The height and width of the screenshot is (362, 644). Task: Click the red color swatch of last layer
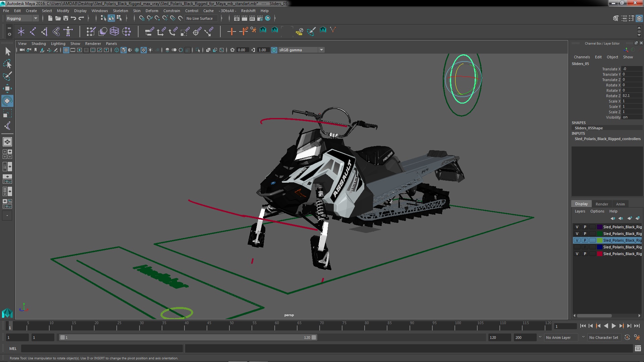pyautogui.click(x=599, y=254)
